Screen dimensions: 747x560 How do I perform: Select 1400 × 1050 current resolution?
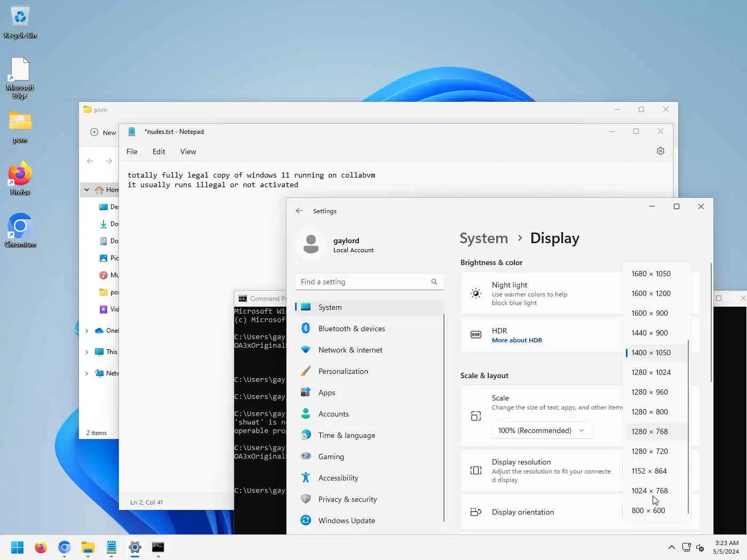656,353
